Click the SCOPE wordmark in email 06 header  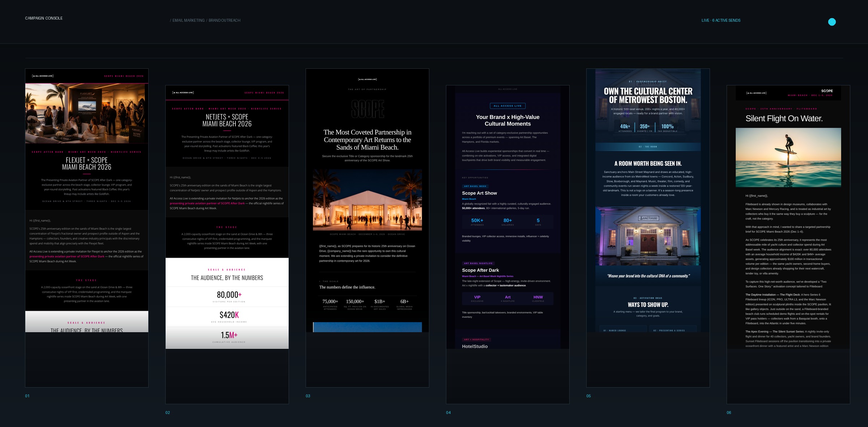click(827, 91)
